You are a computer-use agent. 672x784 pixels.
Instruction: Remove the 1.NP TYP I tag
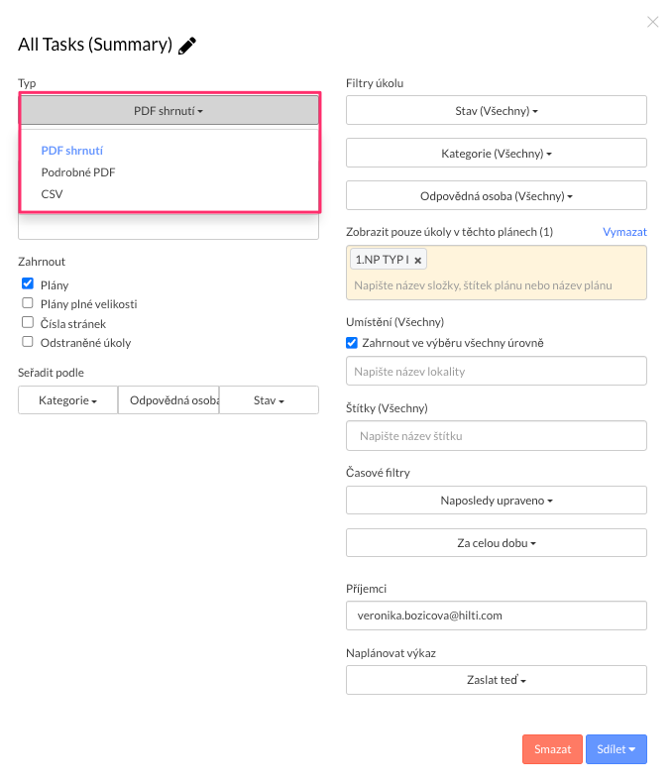[418, 261]
